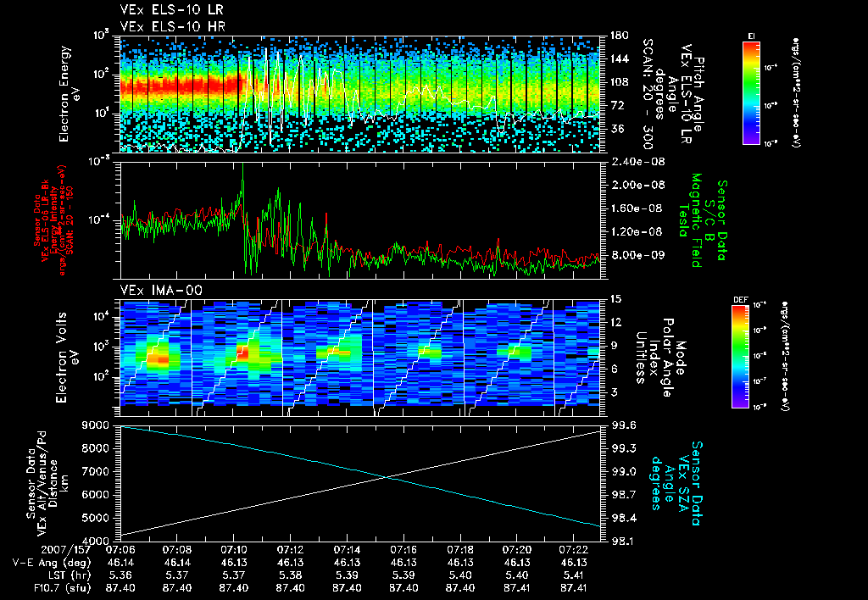Click the LST value 5.36

tap(120, 575)
